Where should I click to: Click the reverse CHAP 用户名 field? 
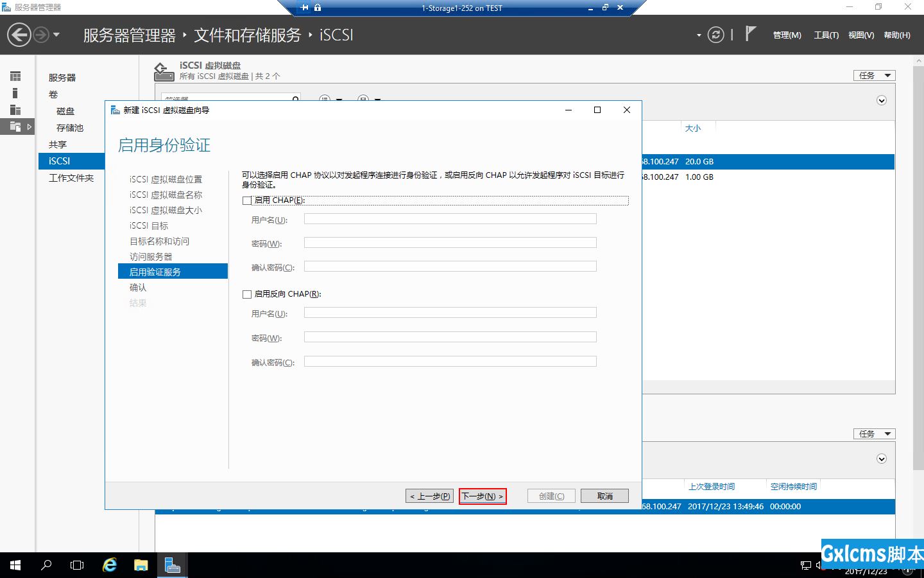tap(450, 313)
